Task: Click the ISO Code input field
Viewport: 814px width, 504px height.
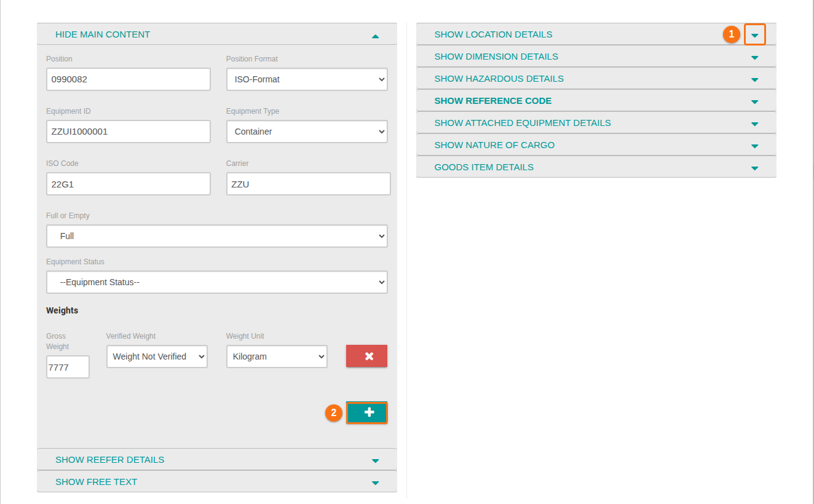Action: (x=128, y=184)
